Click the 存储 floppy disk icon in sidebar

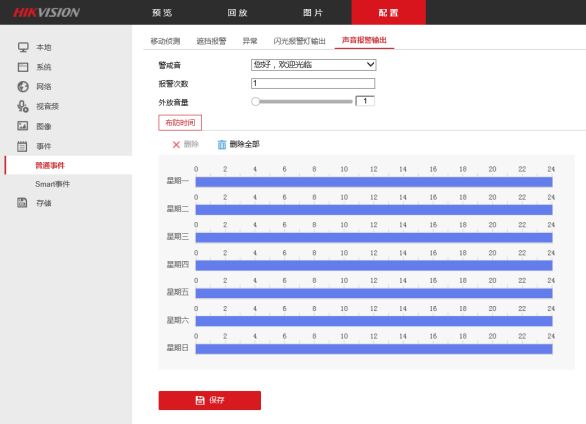(x=22, y=202)
